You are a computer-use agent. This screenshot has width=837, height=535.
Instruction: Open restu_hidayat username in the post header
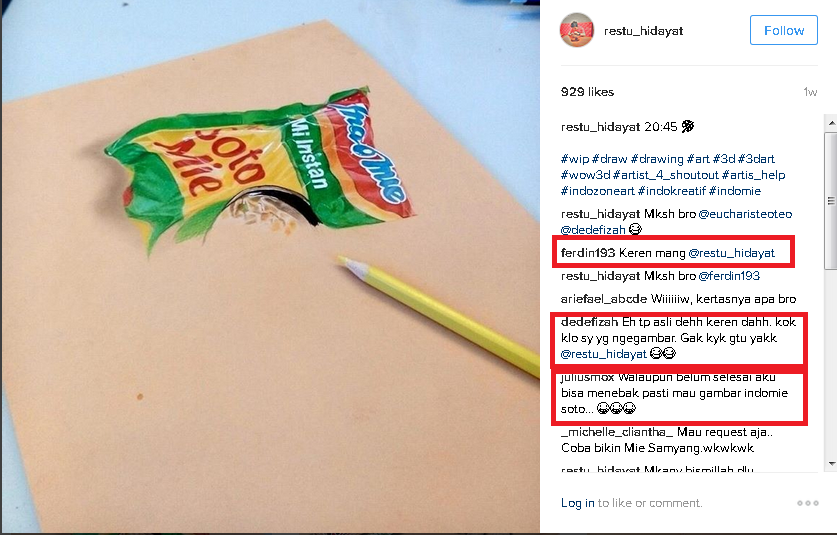pos(643,31)
